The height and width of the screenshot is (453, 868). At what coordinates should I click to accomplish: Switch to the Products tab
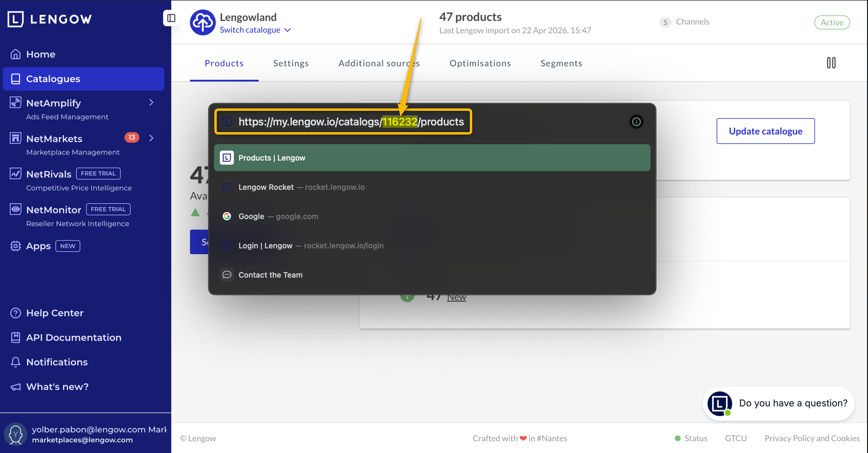[224, 63]
